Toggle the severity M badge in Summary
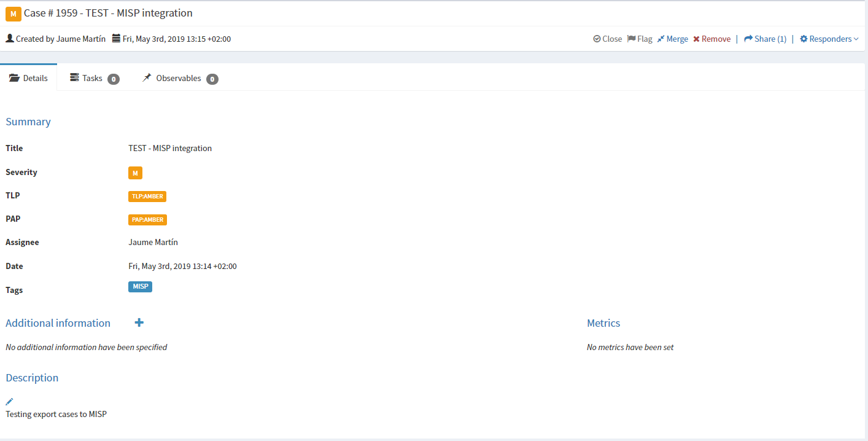 click(x=135, y=173)
